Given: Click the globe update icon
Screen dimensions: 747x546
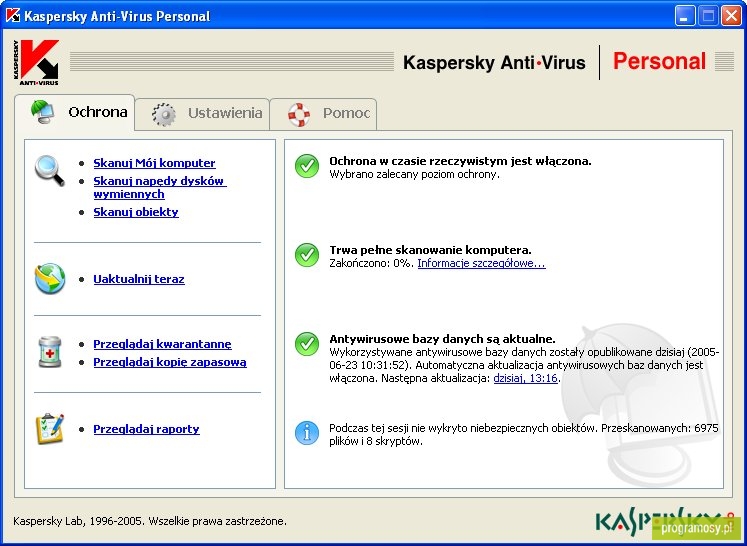Looking at the screenshot, I should 50,279.
